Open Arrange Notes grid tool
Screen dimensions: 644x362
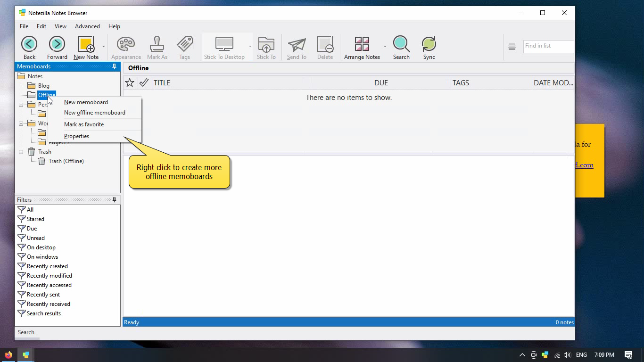coord(362,48)
